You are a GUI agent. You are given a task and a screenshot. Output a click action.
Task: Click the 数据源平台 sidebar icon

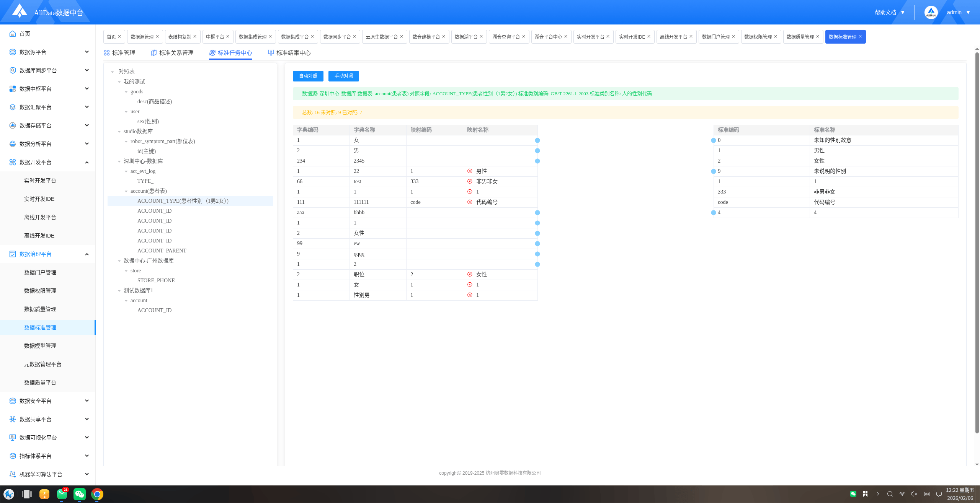click(x=13, y=52)
